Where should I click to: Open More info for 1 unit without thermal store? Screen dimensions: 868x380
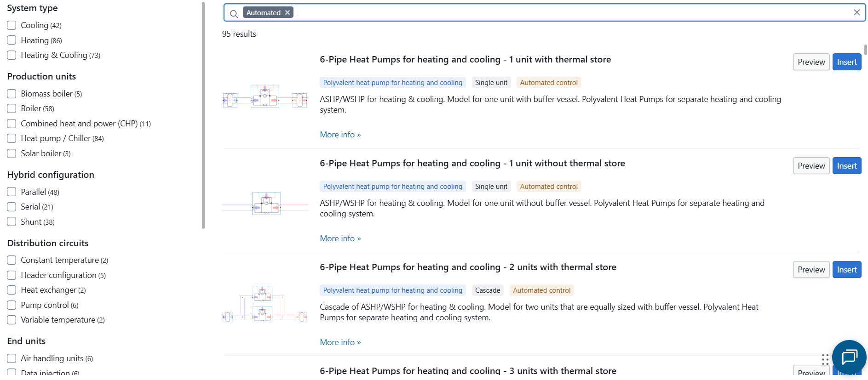point(340,238)
